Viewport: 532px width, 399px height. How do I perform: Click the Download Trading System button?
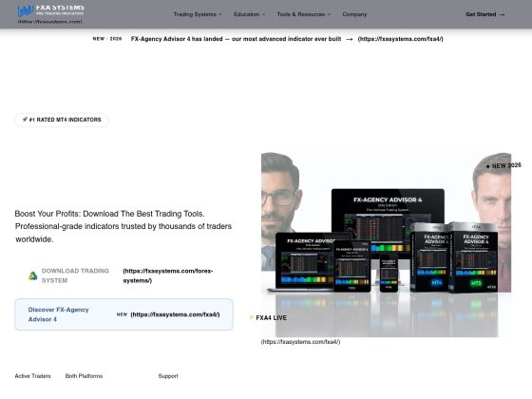(x=123, y=275)
